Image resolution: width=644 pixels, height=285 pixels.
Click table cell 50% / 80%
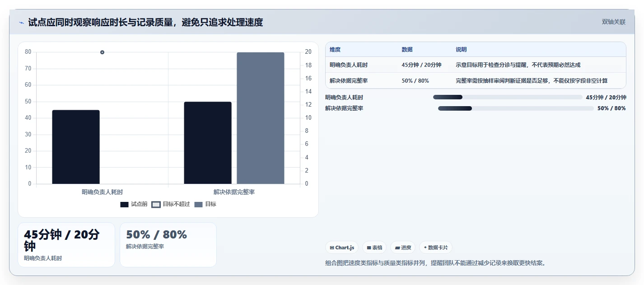point(415,81)
